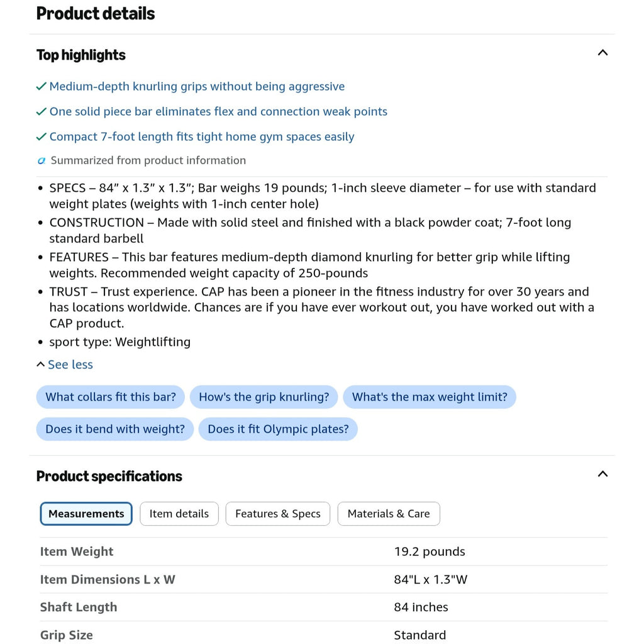Ask How's the grip knurling?

click(x=264, y=397)
